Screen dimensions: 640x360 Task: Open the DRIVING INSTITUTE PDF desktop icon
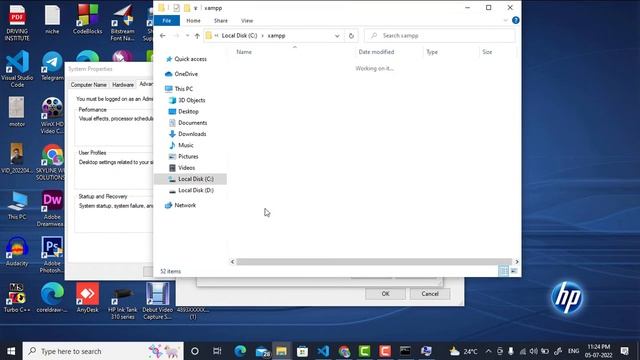click(17, 22)
